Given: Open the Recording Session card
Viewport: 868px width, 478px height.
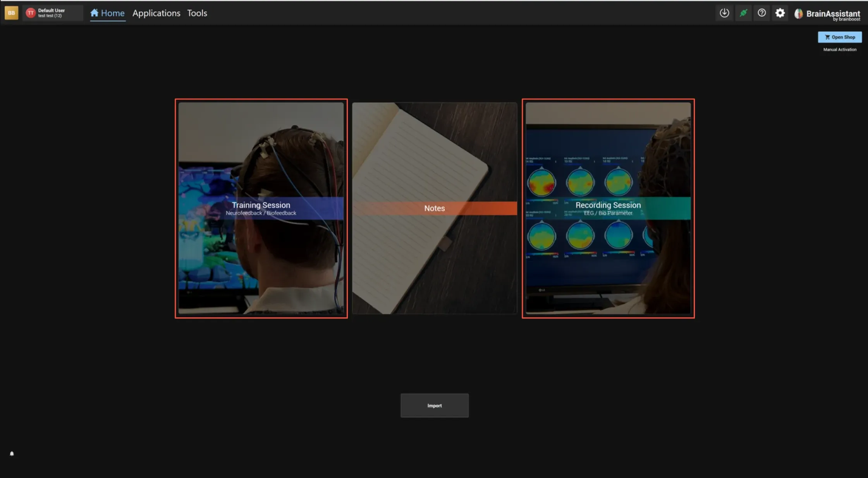Looking at the screenshot, I should (x=608, y=208).
